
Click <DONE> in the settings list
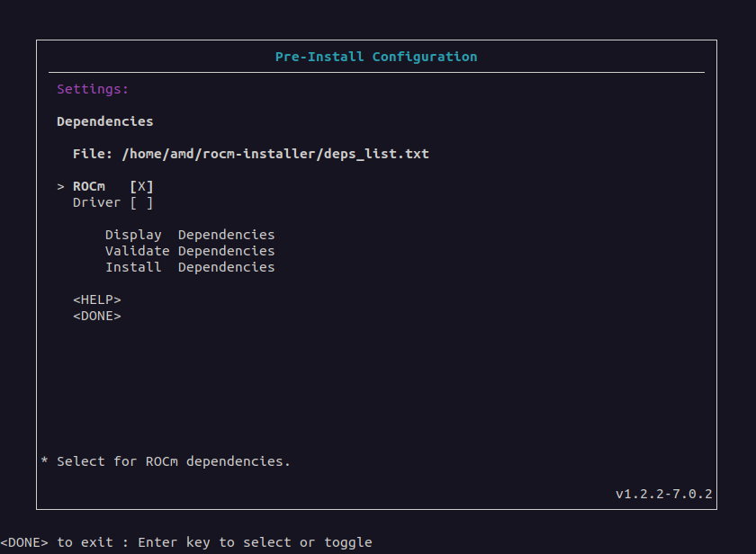click(96, 316)
